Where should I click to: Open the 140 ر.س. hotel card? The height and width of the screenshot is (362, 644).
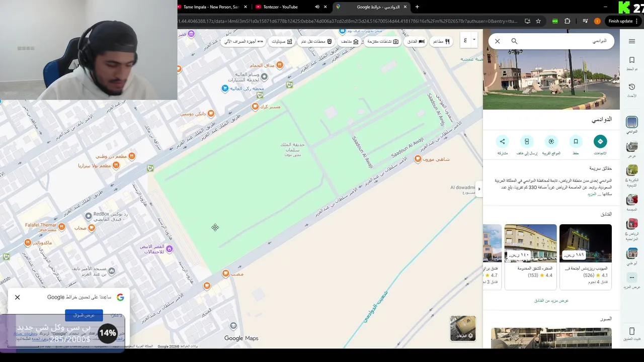tap(530, 257)
